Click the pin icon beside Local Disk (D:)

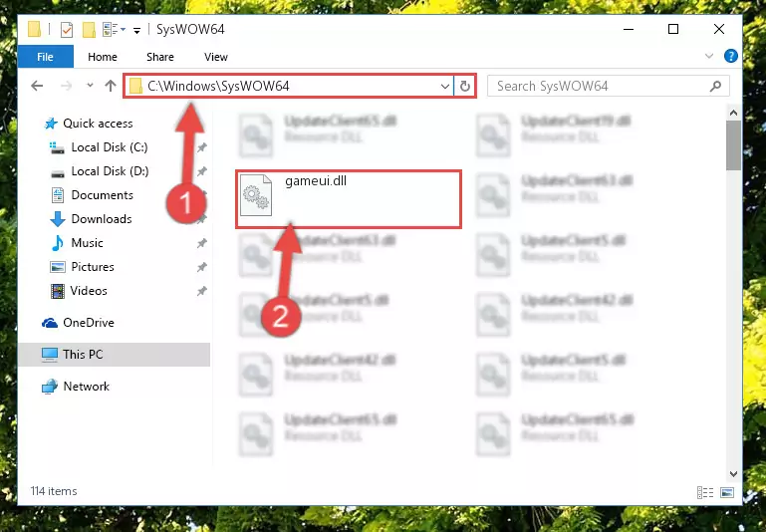[201, 171]
